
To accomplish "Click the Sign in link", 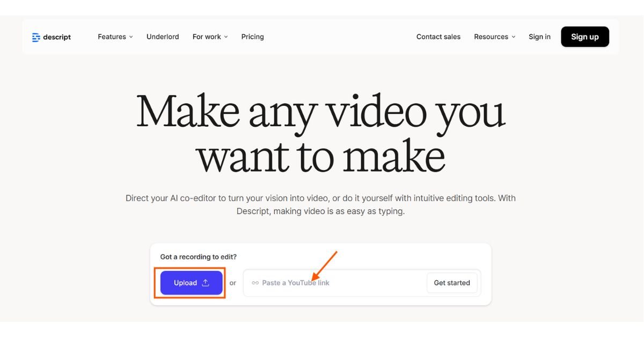I will [539, 36].
